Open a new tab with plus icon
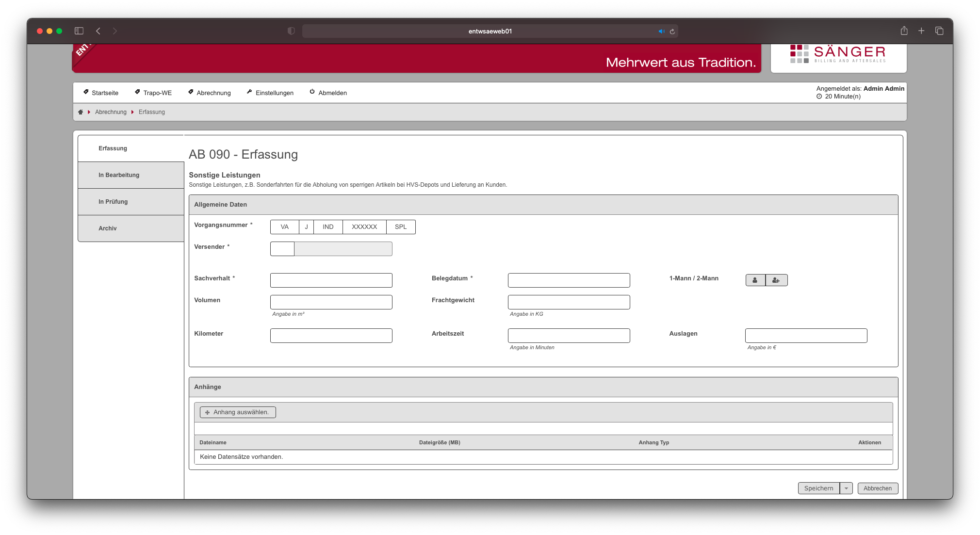The height and width of the screenshot is (535, 980). pos(921,31)
